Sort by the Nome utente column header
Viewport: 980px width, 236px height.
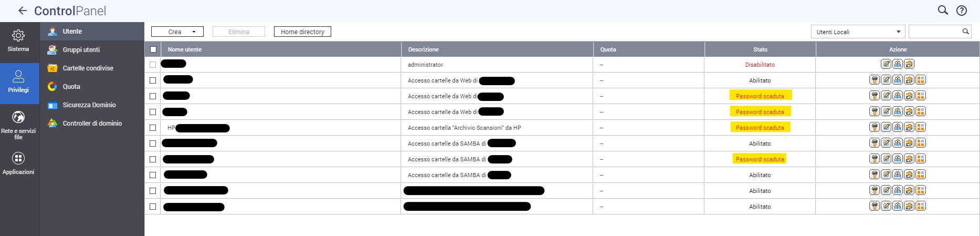185,49
